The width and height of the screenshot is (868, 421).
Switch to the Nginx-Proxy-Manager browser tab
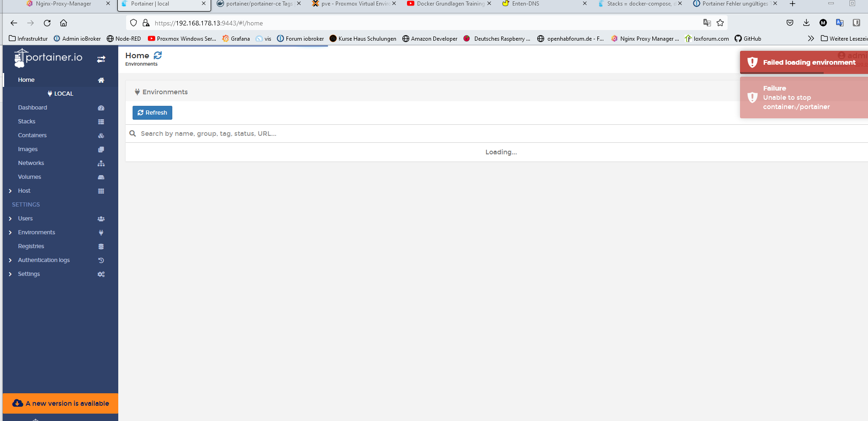64,4
